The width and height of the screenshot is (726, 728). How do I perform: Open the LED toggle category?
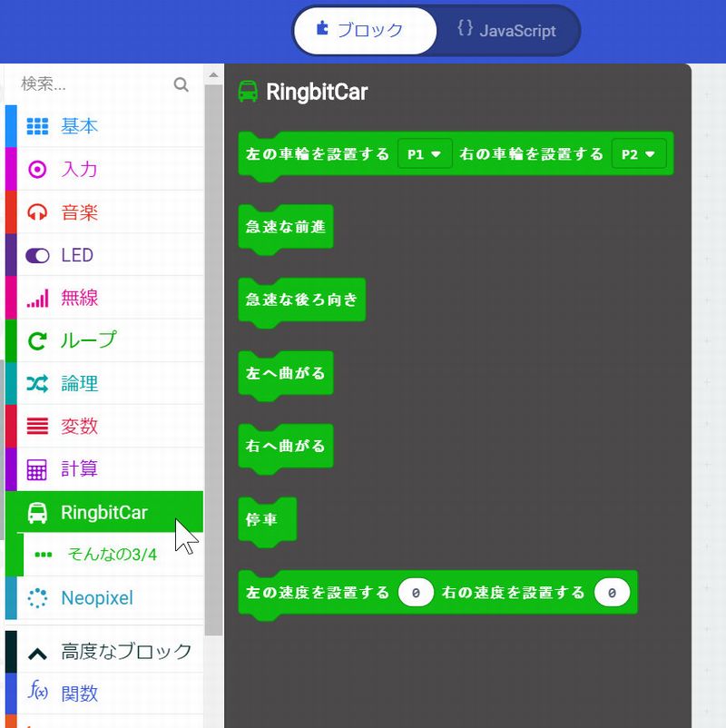coord(76,255)
